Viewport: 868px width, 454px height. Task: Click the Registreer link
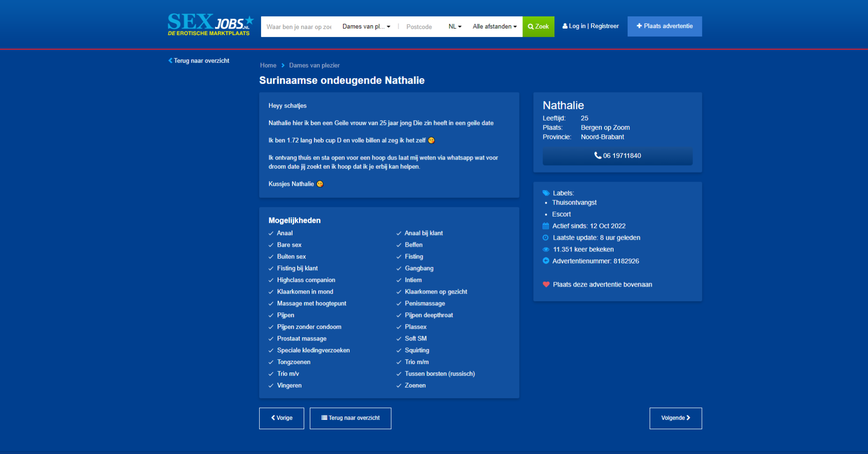click(605, 26)
